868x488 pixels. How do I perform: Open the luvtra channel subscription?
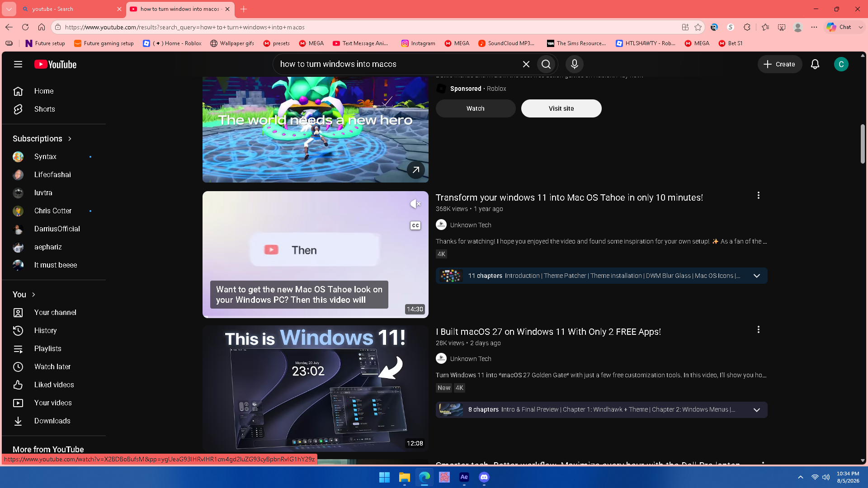(x=54, y=193)
